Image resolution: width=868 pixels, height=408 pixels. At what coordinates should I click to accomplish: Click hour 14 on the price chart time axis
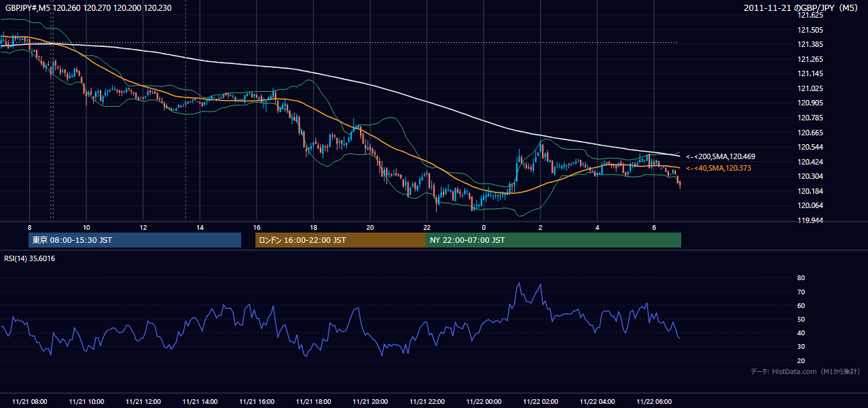[200, 227]
